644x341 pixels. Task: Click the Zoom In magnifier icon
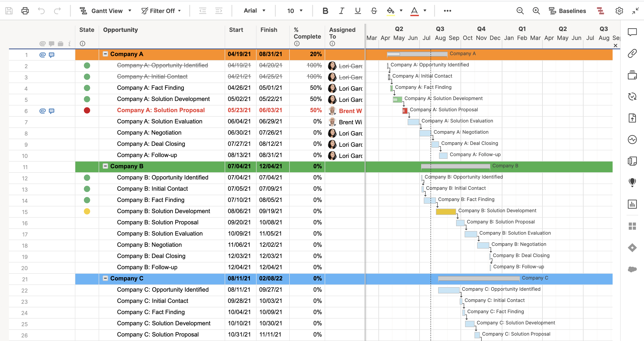(x=536, y=11)
